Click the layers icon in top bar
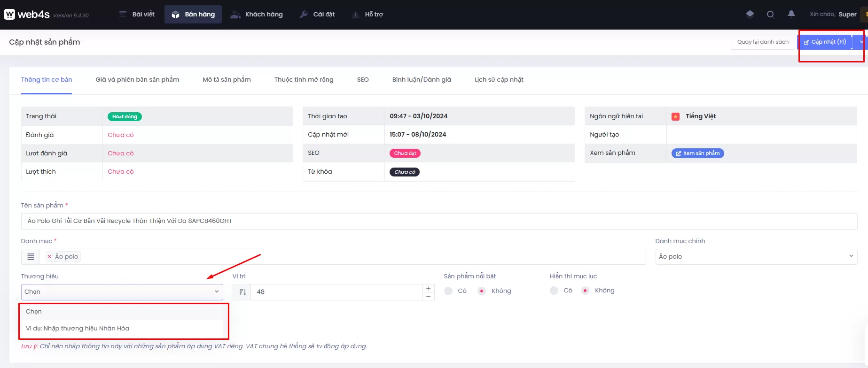This screenshot has height=368, width=868. 750,14
